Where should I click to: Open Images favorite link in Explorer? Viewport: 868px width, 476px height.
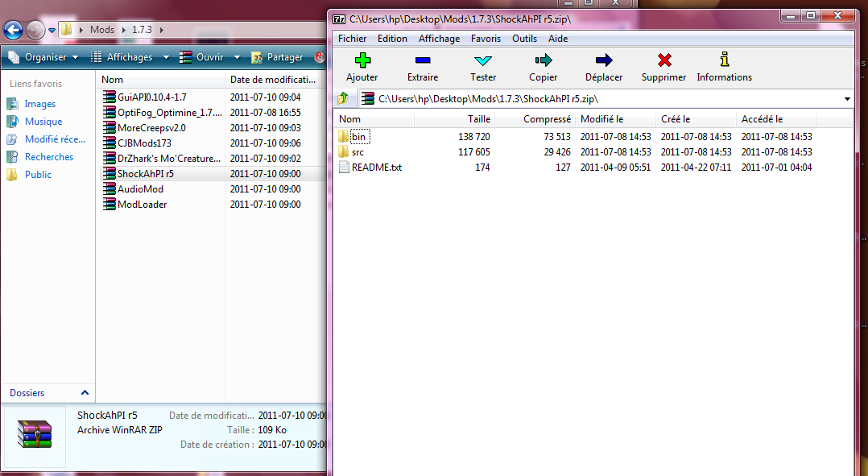click(40, 104)
